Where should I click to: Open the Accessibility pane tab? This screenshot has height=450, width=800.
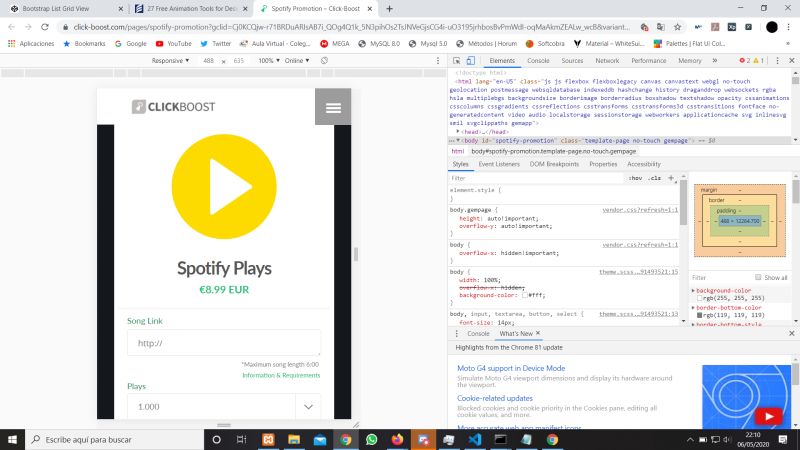coord(643,164)
